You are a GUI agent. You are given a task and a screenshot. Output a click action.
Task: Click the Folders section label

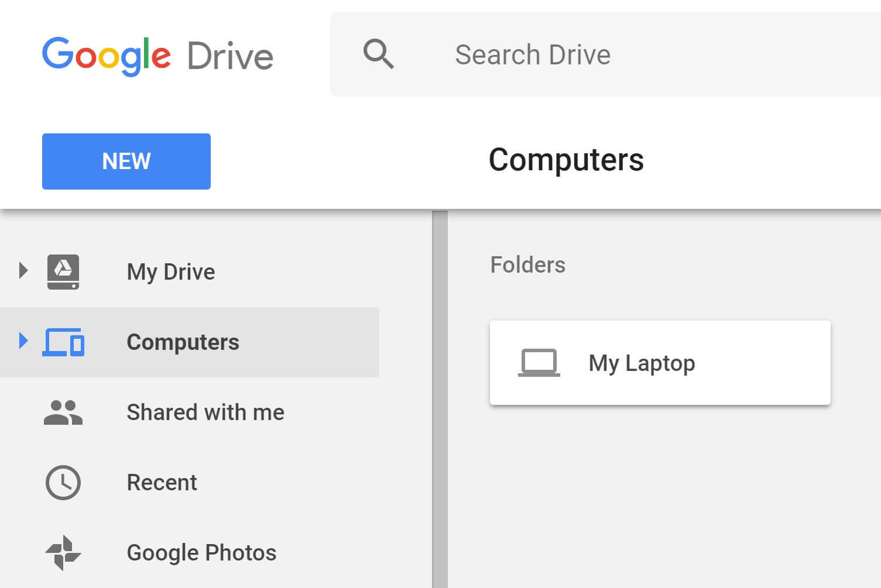[527, 264]
